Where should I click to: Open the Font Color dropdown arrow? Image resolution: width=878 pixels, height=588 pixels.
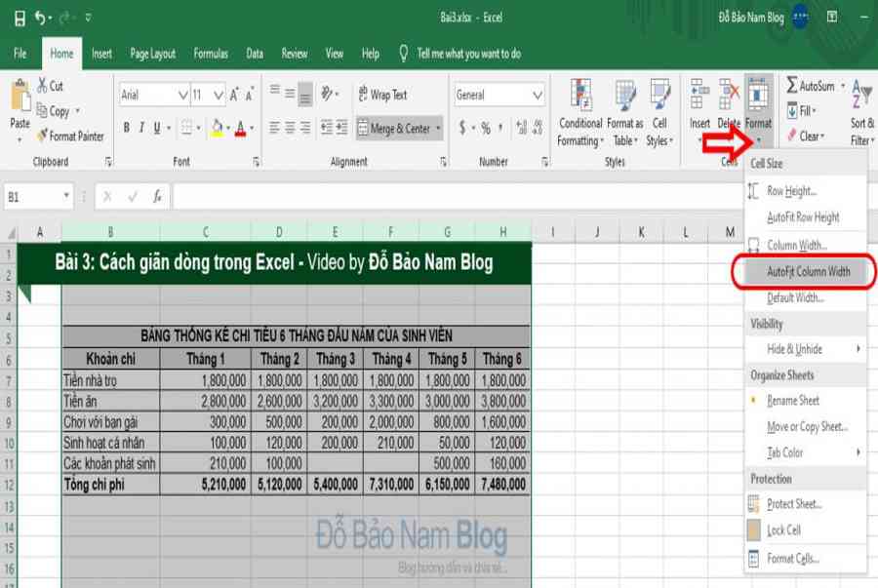click(x=252, y=128)
